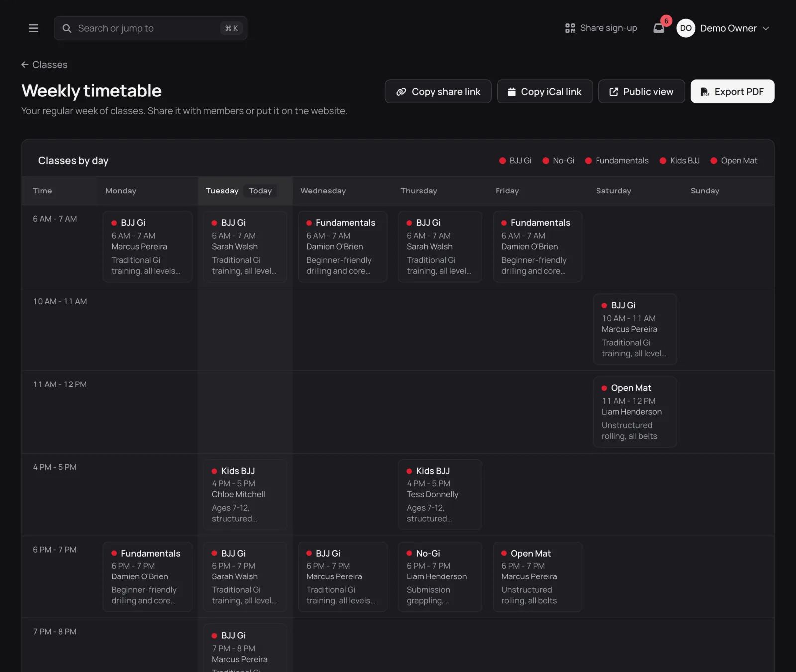Screen dimensions: 796x672
Task: Open Monday 6 AM BJJ Gi class card
Action: click(x=147, y=247)
